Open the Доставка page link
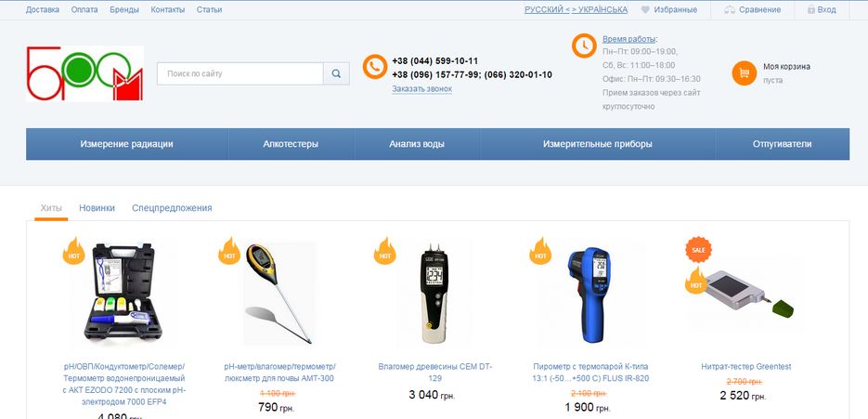 (43, 9)
